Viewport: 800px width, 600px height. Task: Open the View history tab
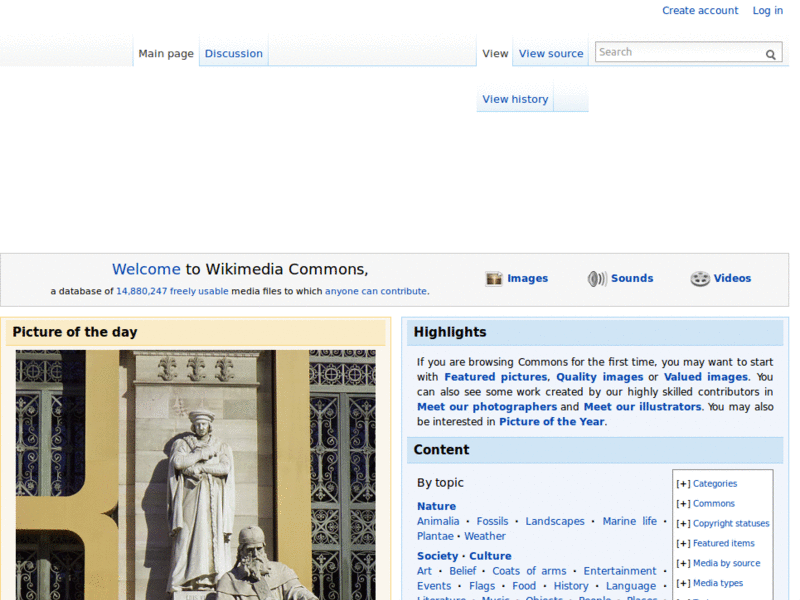[515, 99]
